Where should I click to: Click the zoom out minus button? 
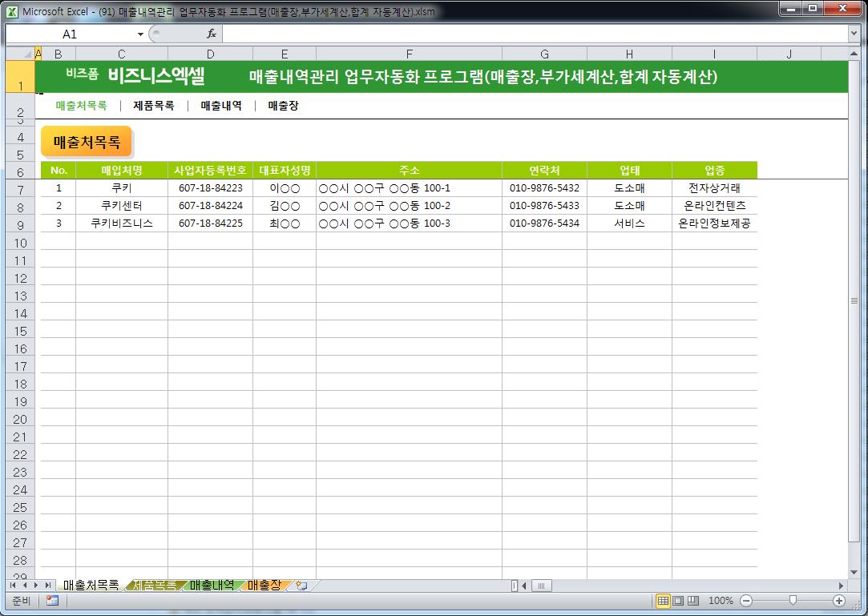(x=746, y=601)
